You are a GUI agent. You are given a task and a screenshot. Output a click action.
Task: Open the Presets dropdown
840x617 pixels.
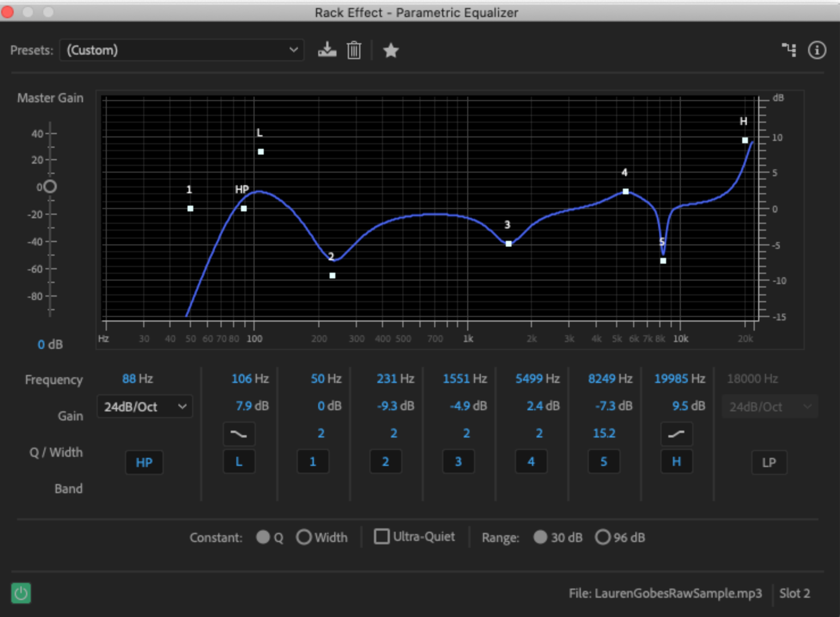tap(182, 50)
